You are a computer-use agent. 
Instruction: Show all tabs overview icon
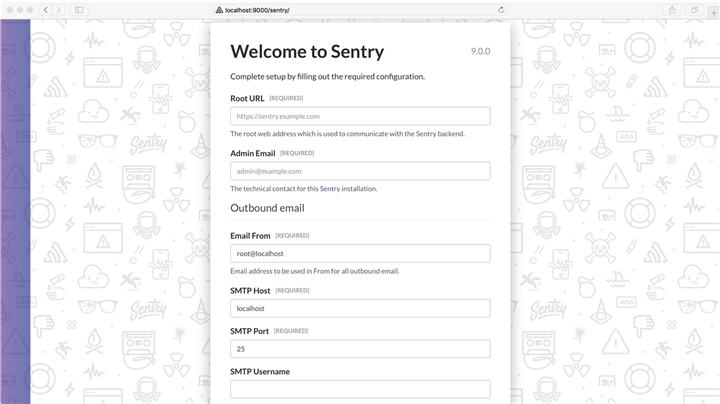(694, 10)
